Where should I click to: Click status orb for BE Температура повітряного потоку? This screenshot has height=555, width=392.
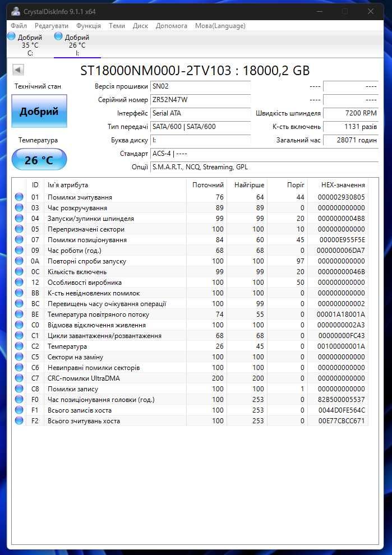tap(19, 314)
